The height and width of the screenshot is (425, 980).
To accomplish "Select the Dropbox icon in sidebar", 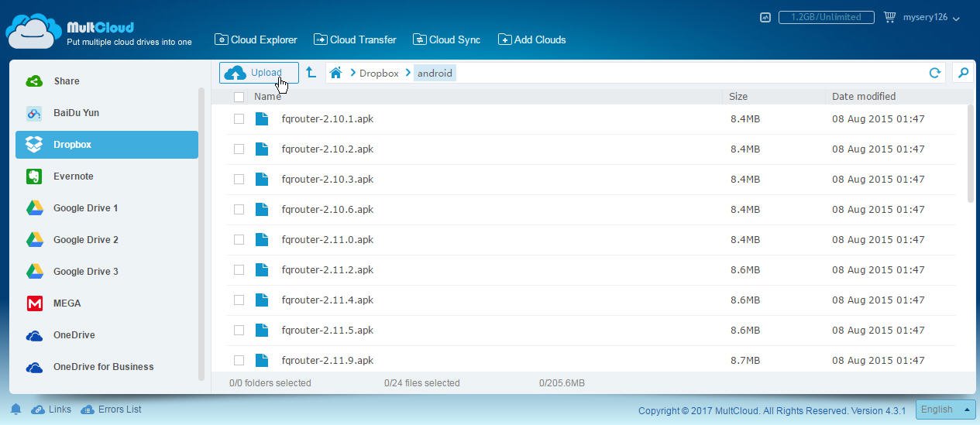I will [x=34, y=145].
